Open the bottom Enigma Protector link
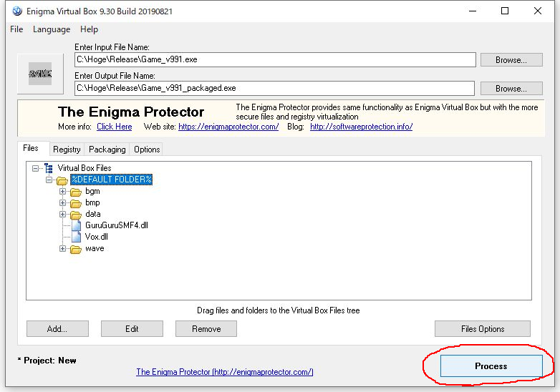 [x=225, y=372]
